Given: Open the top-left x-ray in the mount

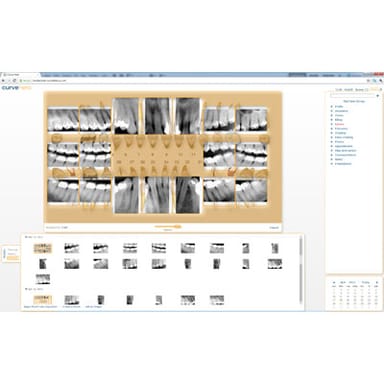Looking at the screenshot, I should pyautogui.click(x=63, y=119).
